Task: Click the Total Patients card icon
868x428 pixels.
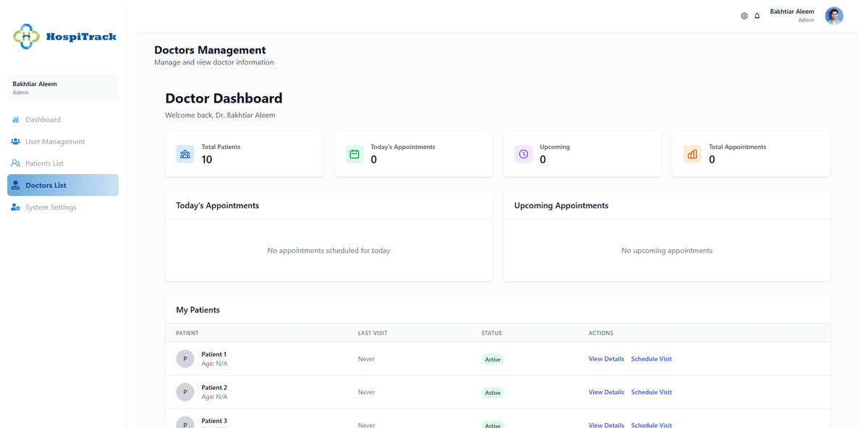Action: [x=185, y=154]
